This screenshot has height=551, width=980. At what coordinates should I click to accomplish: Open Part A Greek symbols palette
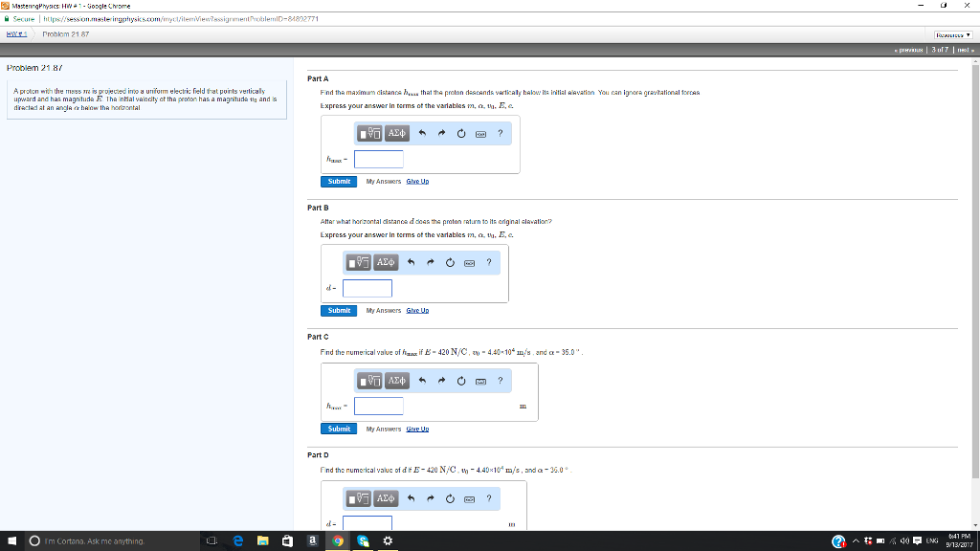397,133
